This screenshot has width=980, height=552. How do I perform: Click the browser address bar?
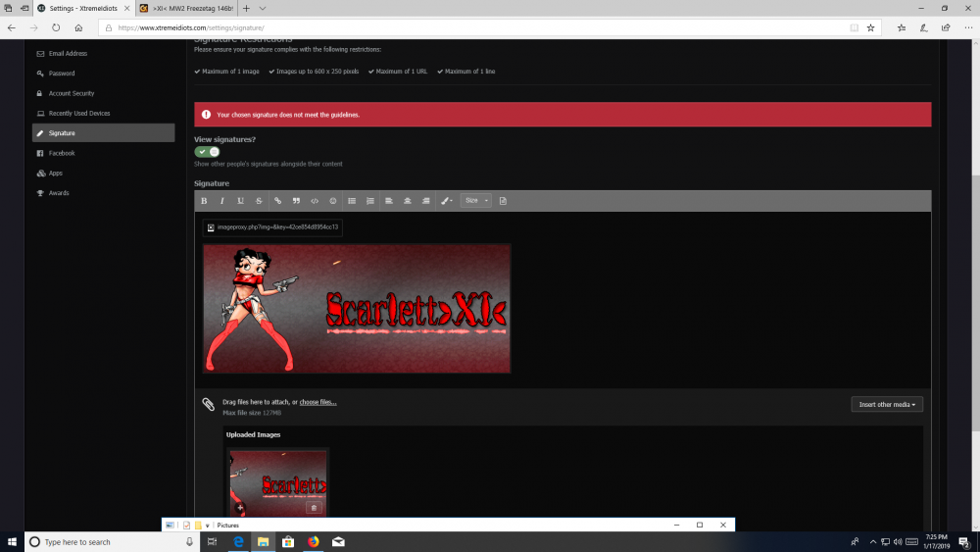[x=470, y=27]
